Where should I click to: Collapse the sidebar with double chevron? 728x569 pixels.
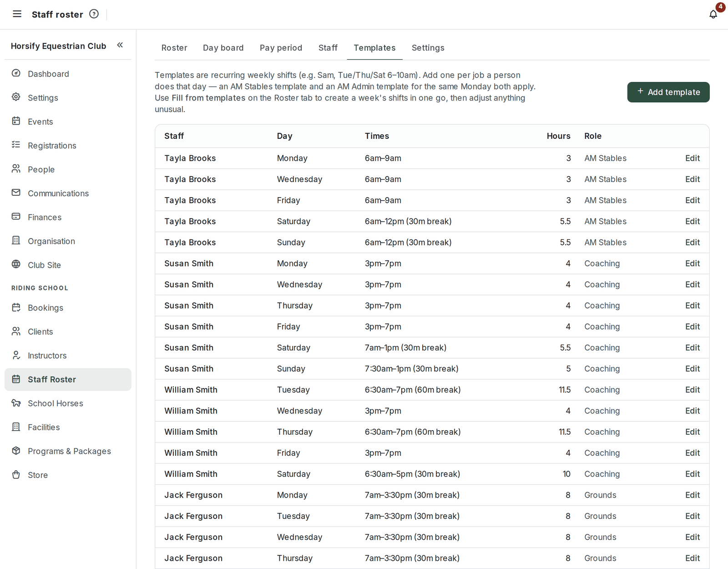(x=120, y=45)
